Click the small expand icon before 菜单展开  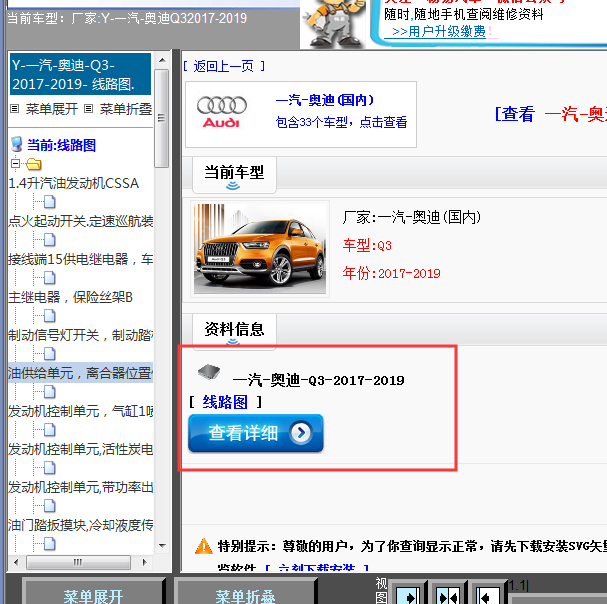pyautogui.click(x=14, y=109)
